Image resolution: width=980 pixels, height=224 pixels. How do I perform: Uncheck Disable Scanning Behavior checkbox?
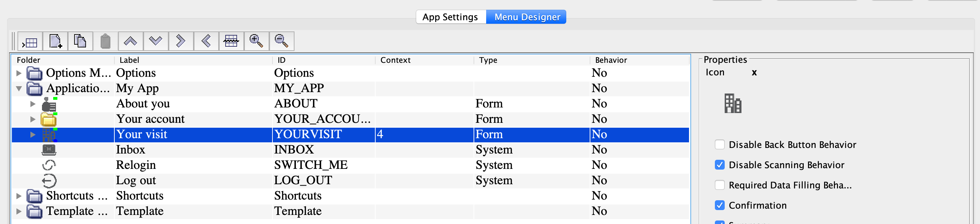coord(719,165)
